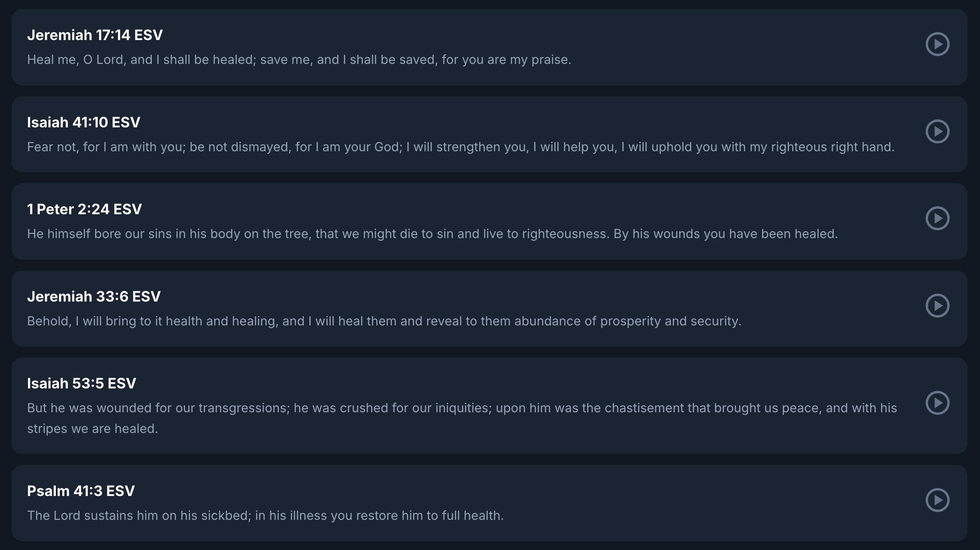Click "By his wounds you have been healed"
Viewport: 980px width, 550px height.
725,234
